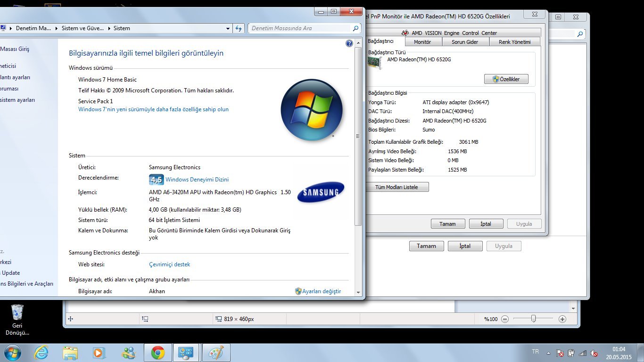
Task: Open the Start menu orb
Action: 12,353
